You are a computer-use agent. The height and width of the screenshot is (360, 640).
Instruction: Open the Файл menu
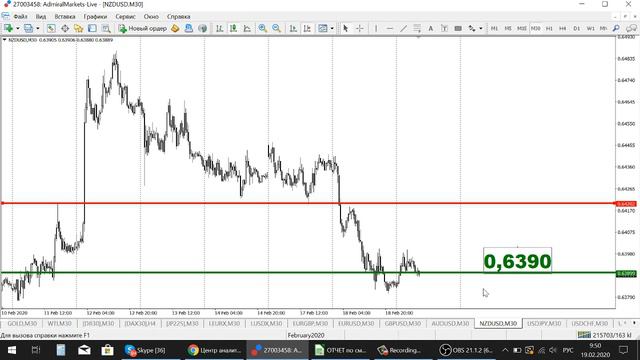click(x=20, y=17)
